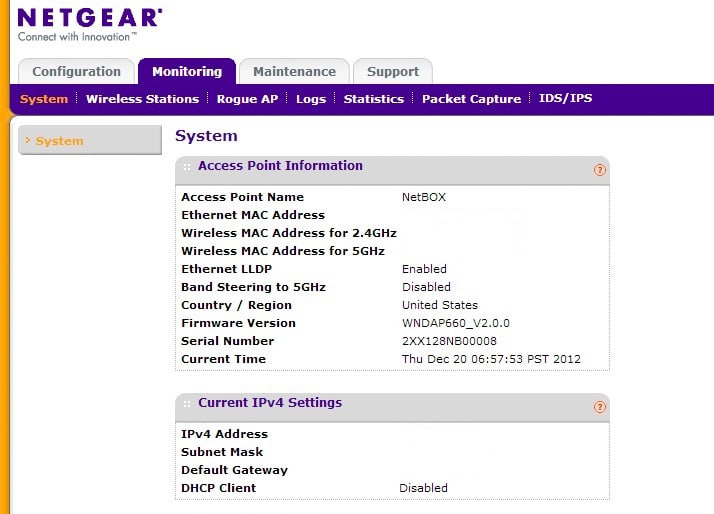This screenshot has width=714, height=514.
Task: Click the Ethernet MAC Address label
Action: click(x=253, y=215)
